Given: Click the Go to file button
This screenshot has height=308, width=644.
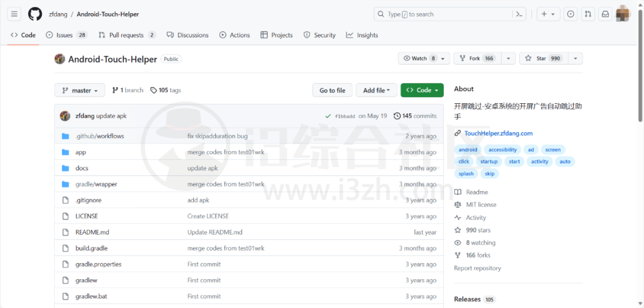Looking at the screenshot, I should 332,91.
